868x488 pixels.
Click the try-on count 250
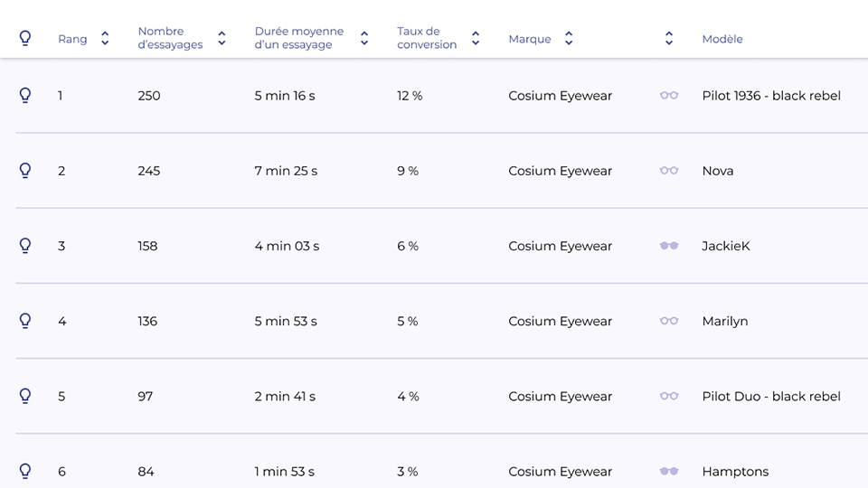[149, 96]
